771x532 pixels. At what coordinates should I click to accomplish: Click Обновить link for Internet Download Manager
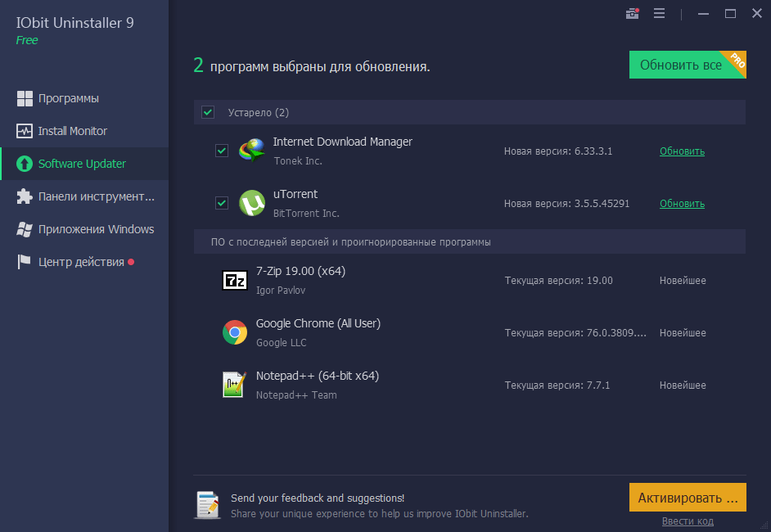[682, 151]
